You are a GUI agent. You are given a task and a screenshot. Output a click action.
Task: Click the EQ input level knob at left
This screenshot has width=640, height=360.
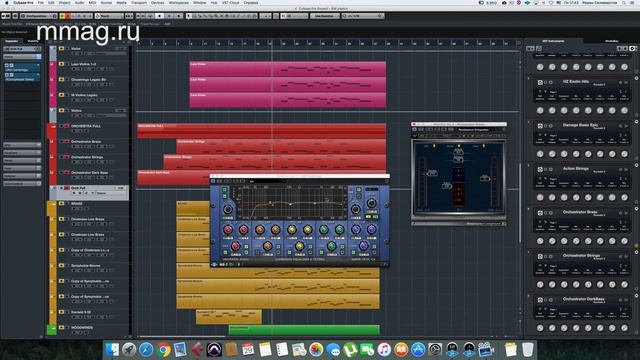(228, 209)
